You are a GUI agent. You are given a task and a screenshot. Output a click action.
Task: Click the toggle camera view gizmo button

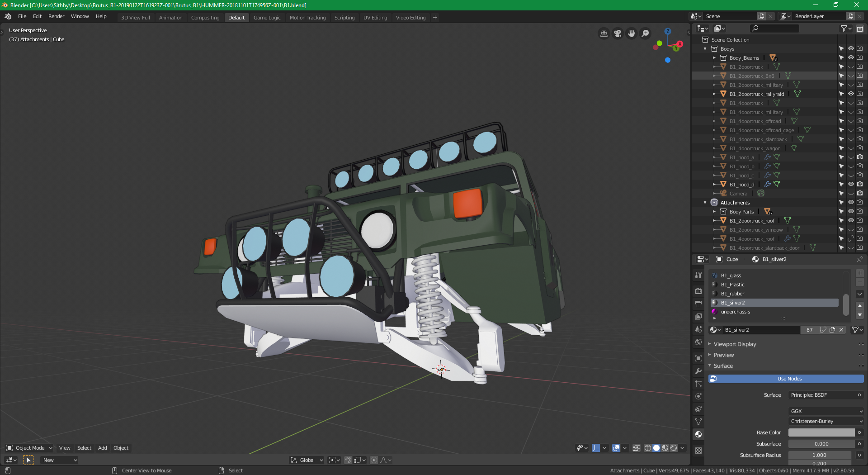pos(618,33)
